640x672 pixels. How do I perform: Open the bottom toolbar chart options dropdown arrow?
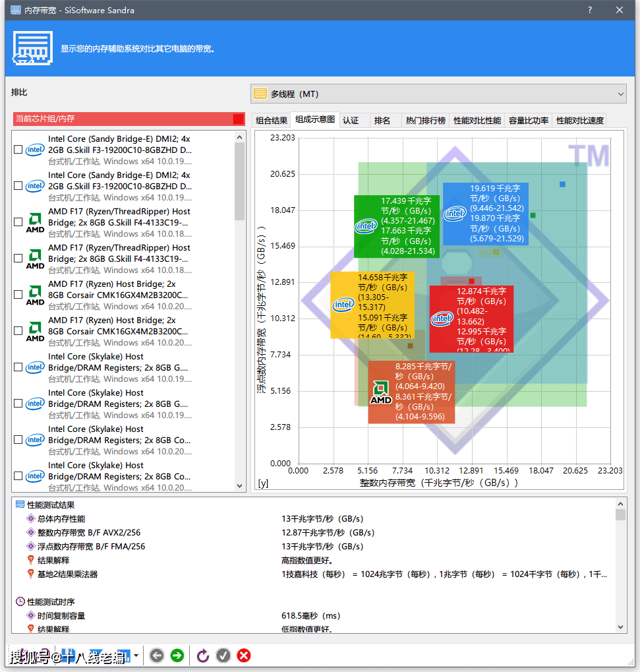(x=136, y=655)
